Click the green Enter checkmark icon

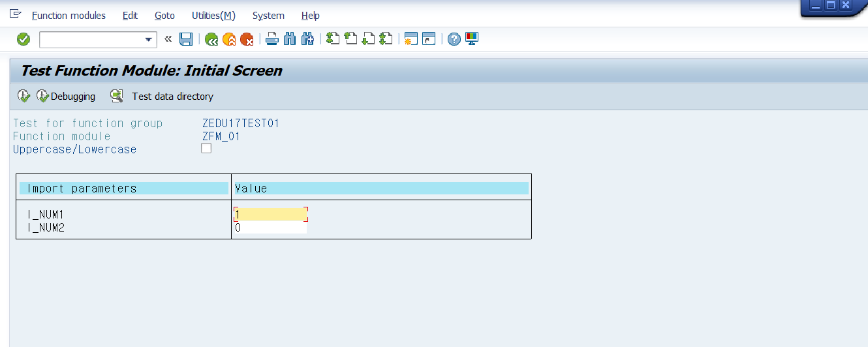[23, 40]
